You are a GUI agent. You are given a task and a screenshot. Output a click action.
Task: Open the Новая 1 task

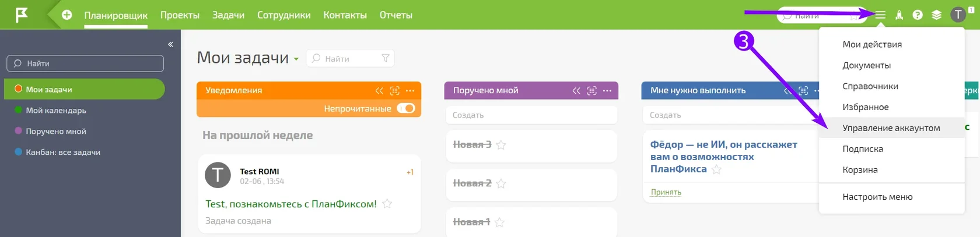471,222
